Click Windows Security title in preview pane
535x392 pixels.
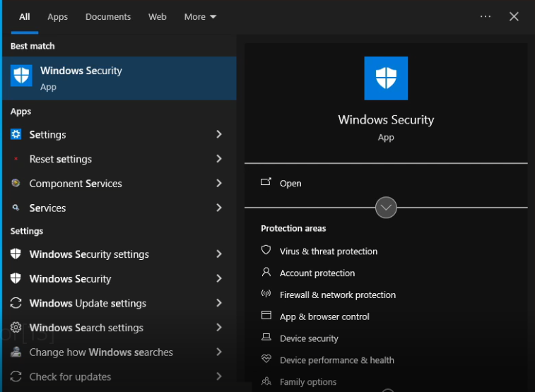(386, 119)
